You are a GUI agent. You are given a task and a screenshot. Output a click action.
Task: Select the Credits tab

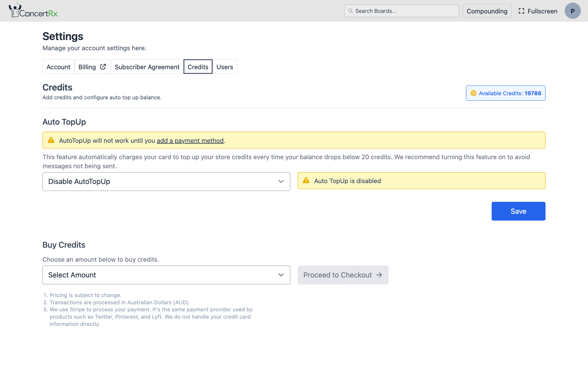click(198, 67)
